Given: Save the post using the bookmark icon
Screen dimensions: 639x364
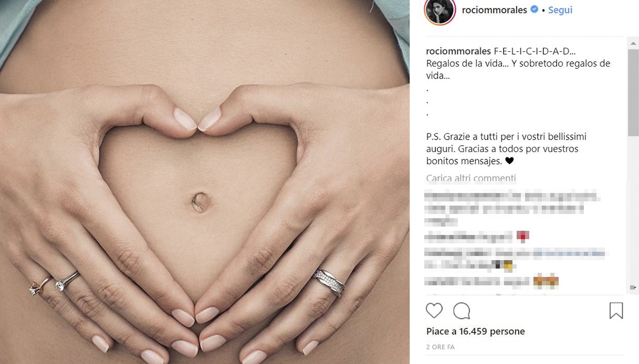Looking at the screenshot, I should tap(616, 311).
